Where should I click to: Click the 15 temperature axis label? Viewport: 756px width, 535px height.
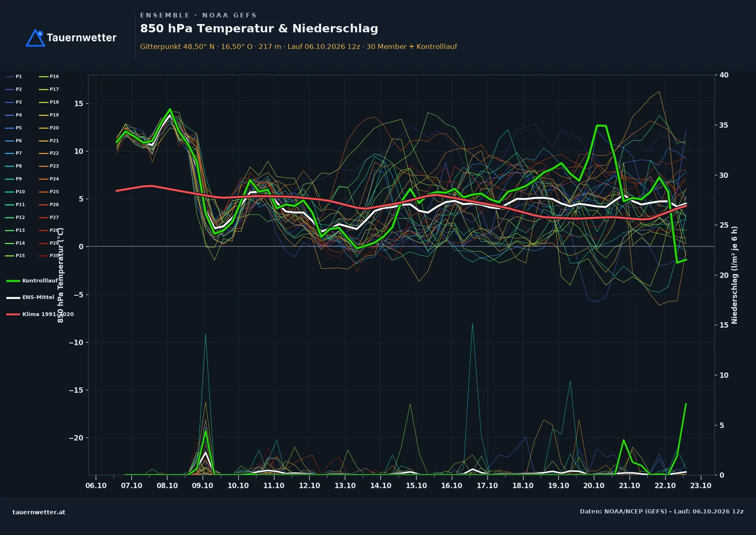coord(79,104)
